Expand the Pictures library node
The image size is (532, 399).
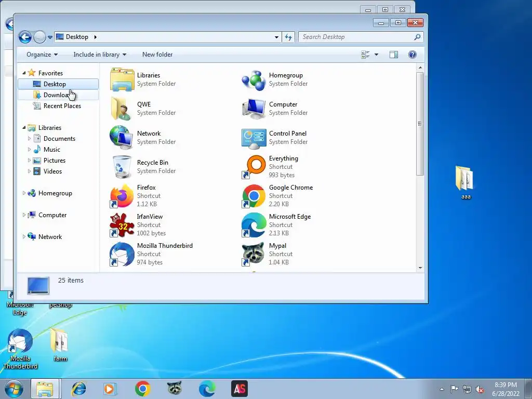(x=29, y=160)
